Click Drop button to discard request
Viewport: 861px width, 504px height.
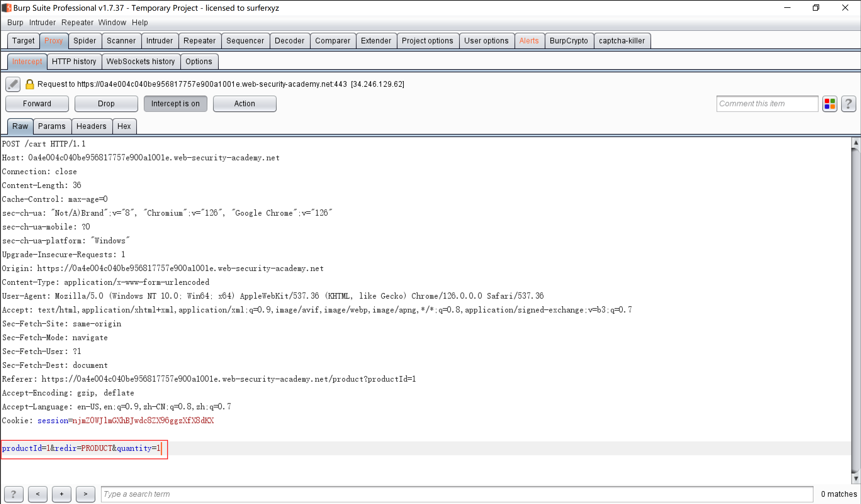click(106, 103)
